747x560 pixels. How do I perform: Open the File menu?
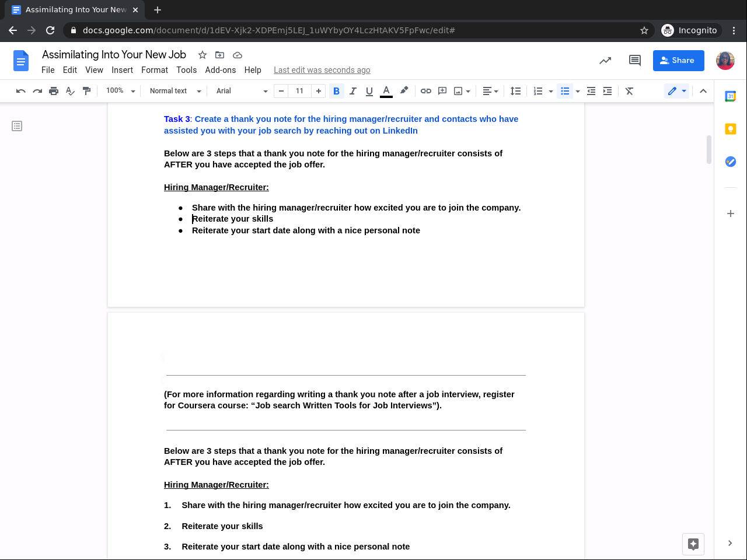pos(48,70)
